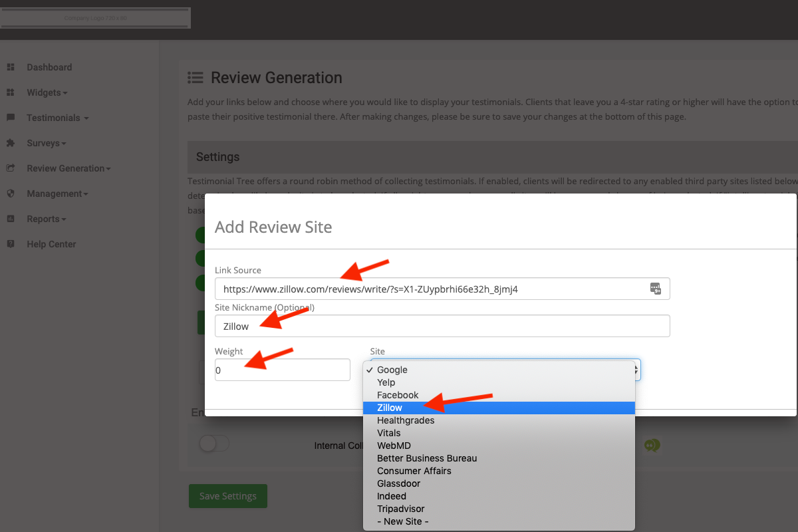Click the Review Generation share icon
Screen dimensions: 798x532
[x=11, y=168]
